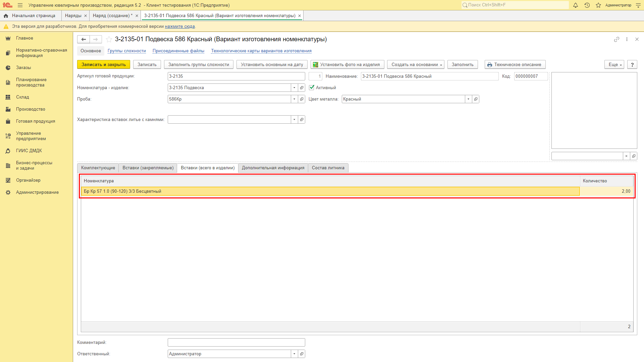Click Установить фото на изделия
The image size is (644, 362).
click(347, 65)
